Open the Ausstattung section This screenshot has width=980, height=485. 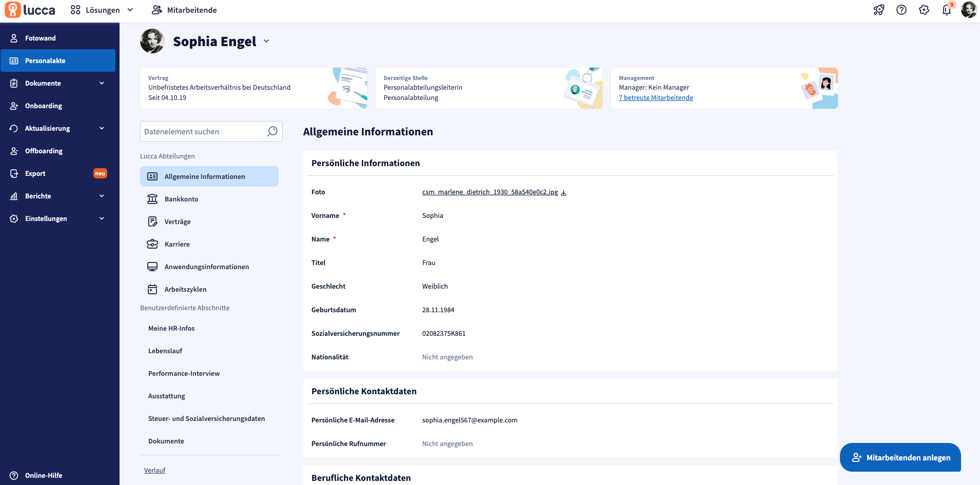click(x=209, y=396)
